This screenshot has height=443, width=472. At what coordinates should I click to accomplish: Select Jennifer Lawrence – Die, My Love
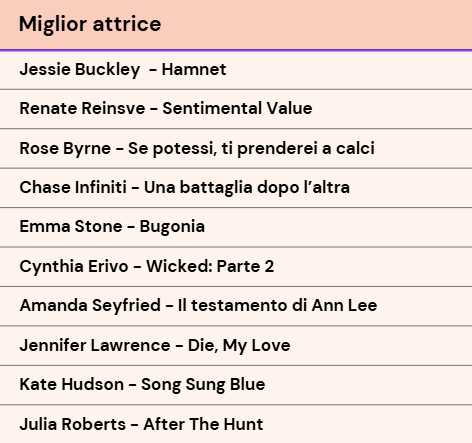click(x=236, y=345)
